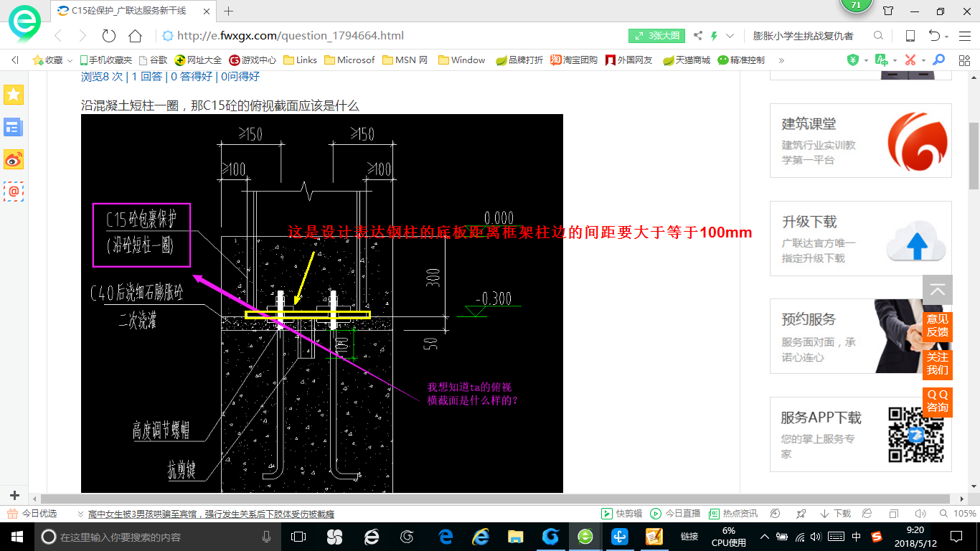Open the Links bookmark folder
Viewport: 980px width, 551px height.
[300, 60]
